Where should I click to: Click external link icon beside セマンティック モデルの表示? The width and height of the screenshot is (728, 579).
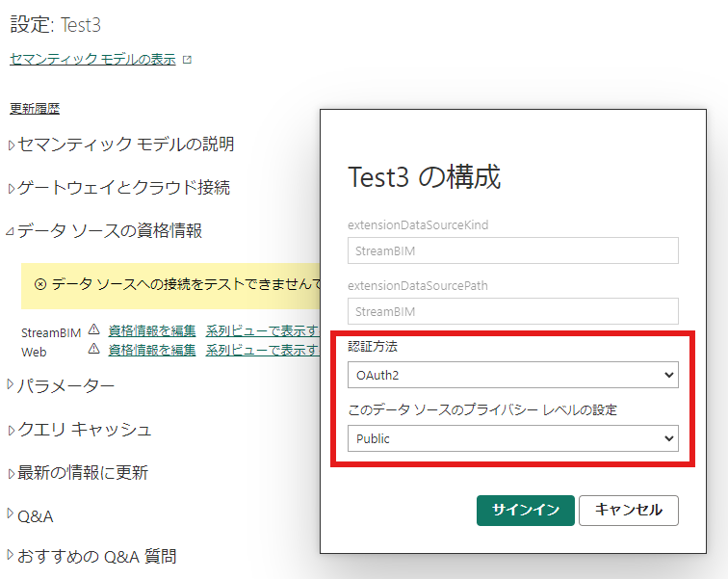[187, 60]
